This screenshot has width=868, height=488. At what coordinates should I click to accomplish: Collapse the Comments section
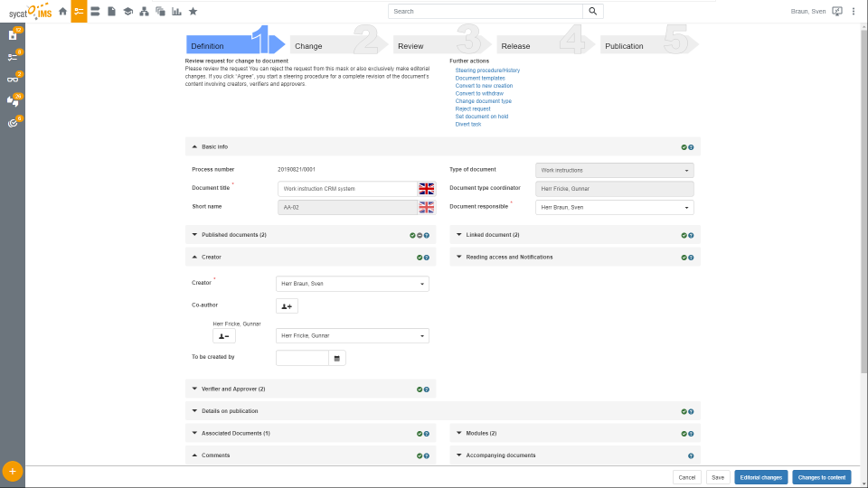pyautogui.click(x=194, y=455)
